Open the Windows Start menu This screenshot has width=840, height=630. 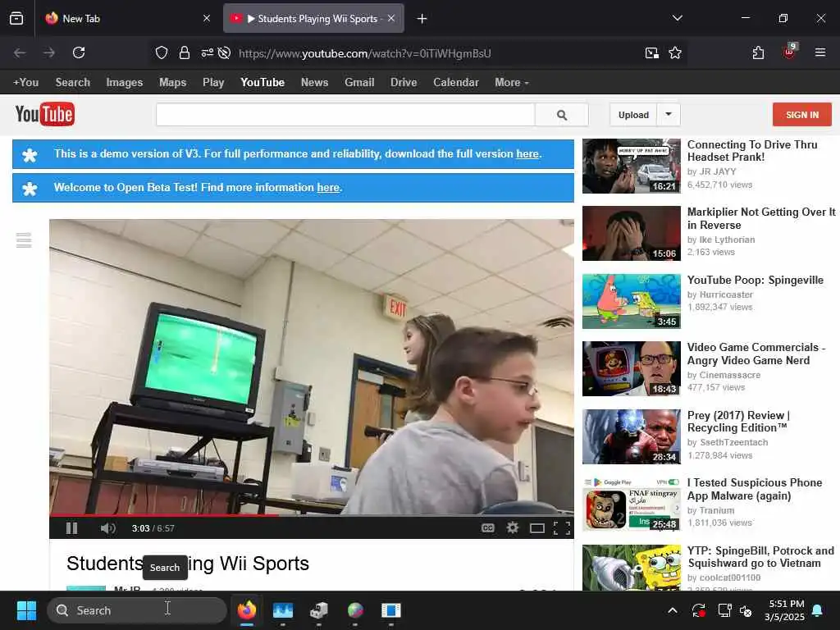pos(26,610)
